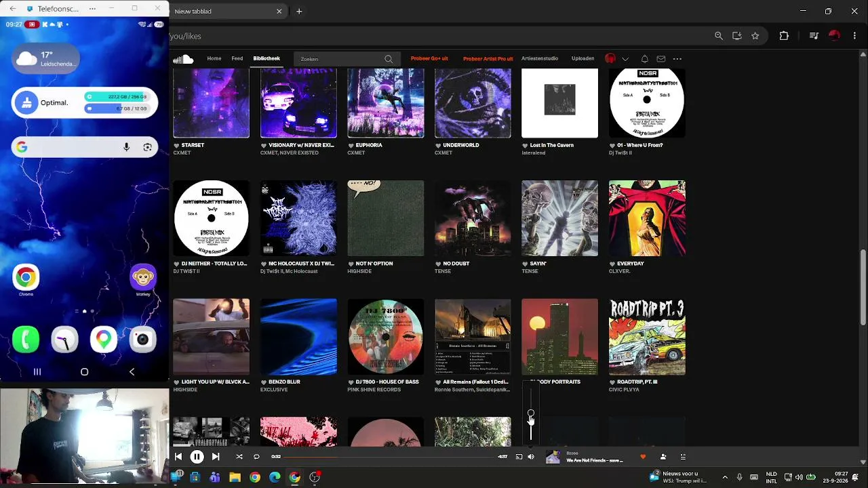
Task: Skip to the next track
Action: point(215,457)
